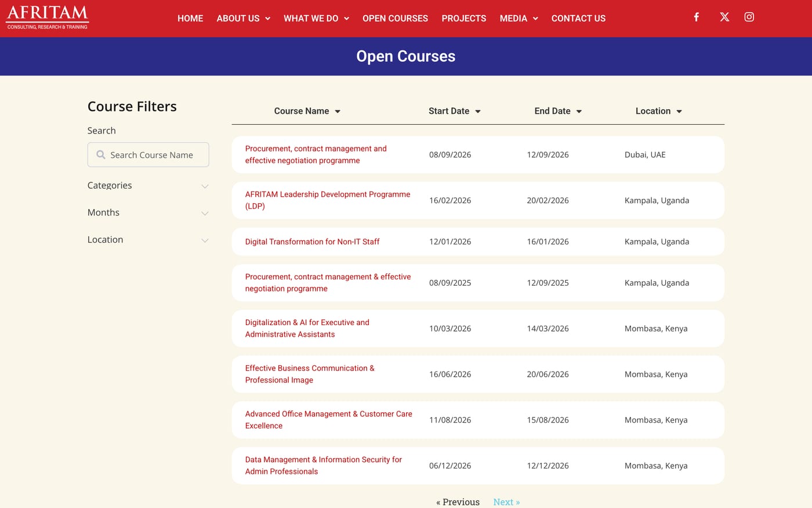Viewport: 812px width, 508px height.
Task: Open Digital Transformation for Non-IT Staff
Action: click(x=312, y=242)
